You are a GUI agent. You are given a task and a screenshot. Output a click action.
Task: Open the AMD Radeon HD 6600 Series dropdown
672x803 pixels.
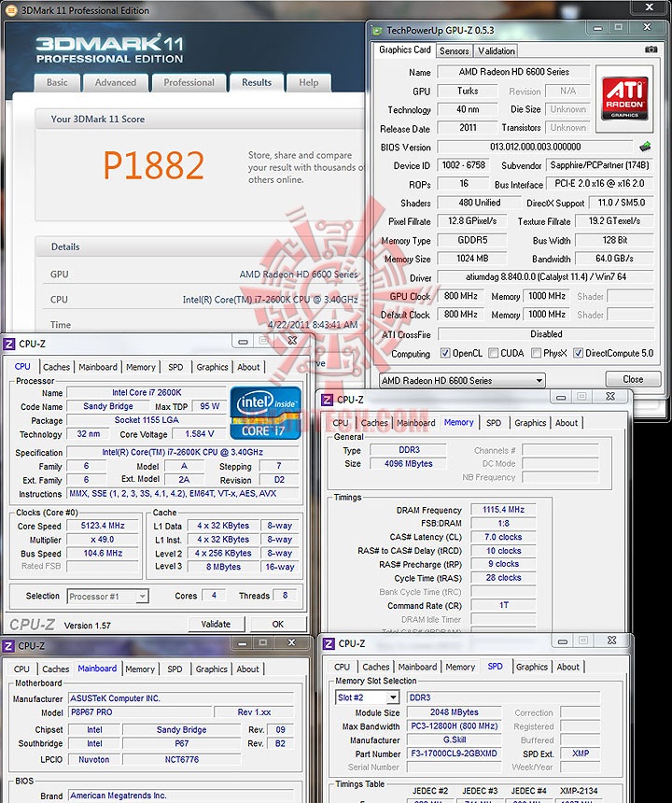pyautogui.click(x=462, y=381)
